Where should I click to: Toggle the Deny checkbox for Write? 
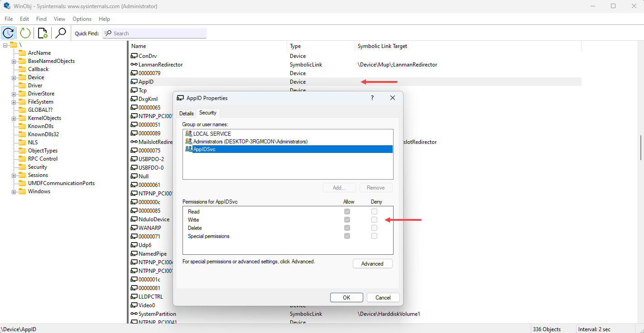[374, 220]
